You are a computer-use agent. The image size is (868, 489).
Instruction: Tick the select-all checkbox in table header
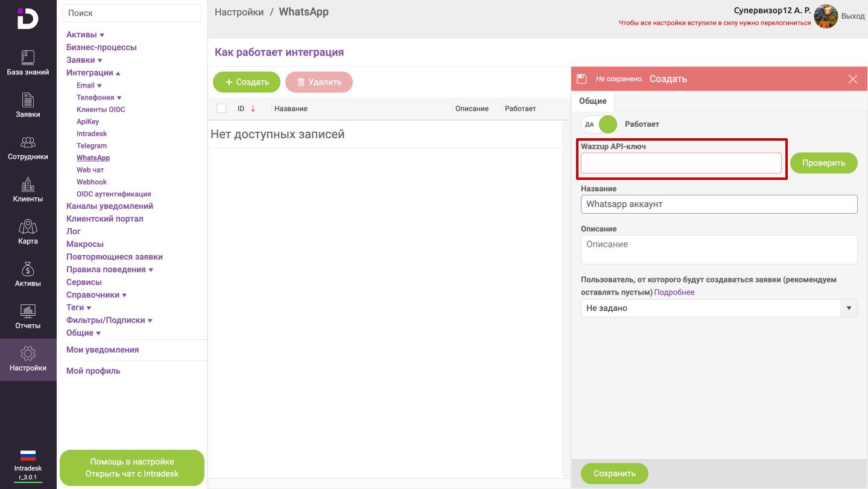point(221,109)
